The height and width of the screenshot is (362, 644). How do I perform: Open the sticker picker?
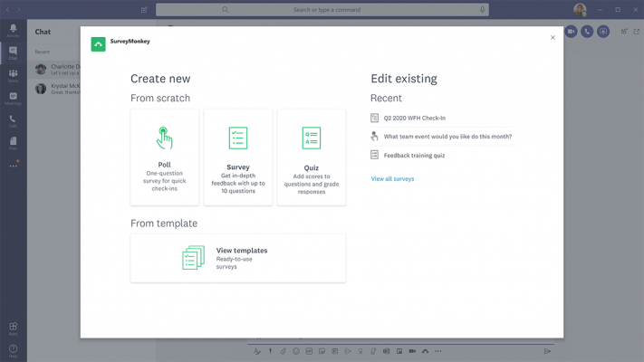(x=322, y=351)
